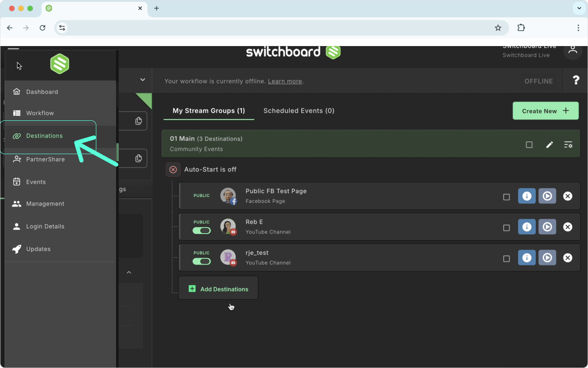
Task: Tick the 01 Main group checkbox
Action: coord(529,145)
